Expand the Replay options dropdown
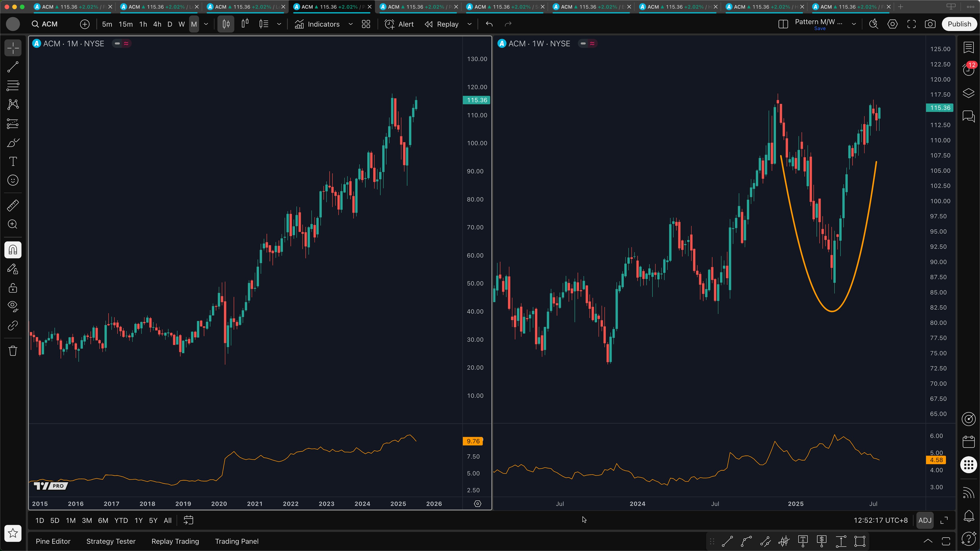This screenshot has height=551, width=980. pos(470,24)
